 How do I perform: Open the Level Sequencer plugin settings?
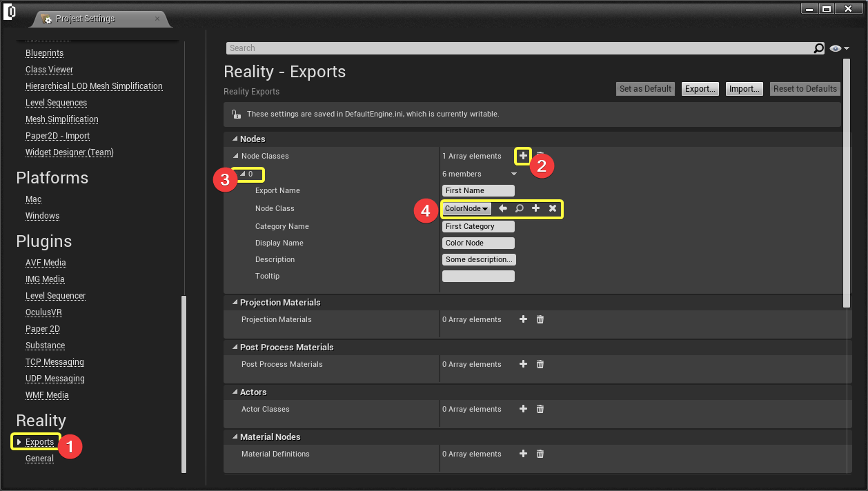click(55, 296)
